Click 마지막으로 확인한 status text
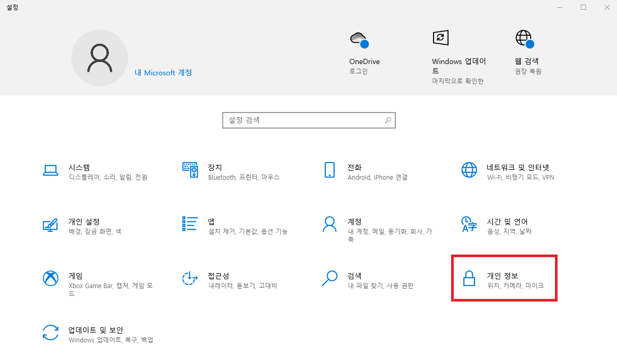The image size is (617, 364). coord(458,81)
